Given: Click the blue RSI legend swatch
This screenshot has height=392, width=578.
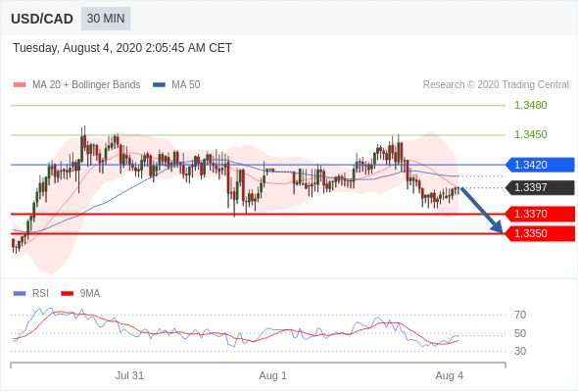Looking at the screenshot, I should pos(20,294).
